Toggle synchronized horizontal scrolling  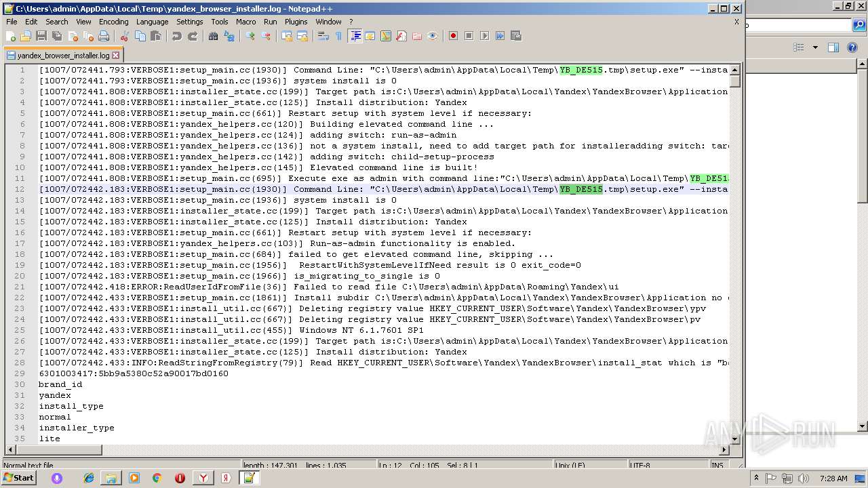(x=302, y=36)
